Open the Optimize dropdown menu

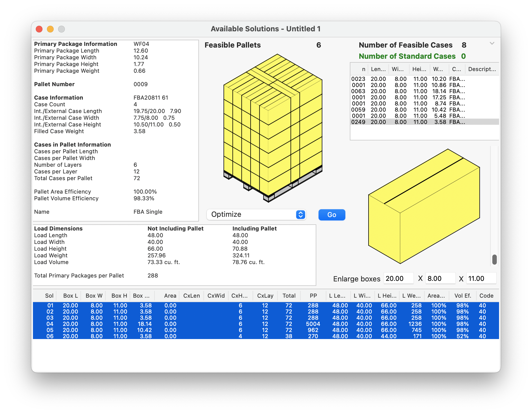256,215
